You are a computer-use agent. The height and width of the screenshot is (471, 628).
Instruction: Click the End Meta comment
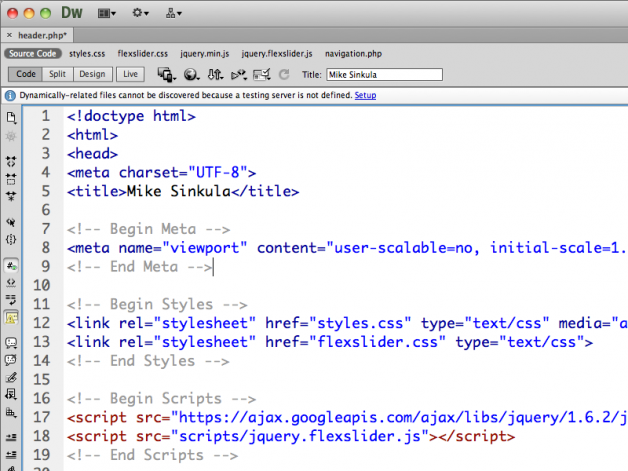tap(139, 267)
